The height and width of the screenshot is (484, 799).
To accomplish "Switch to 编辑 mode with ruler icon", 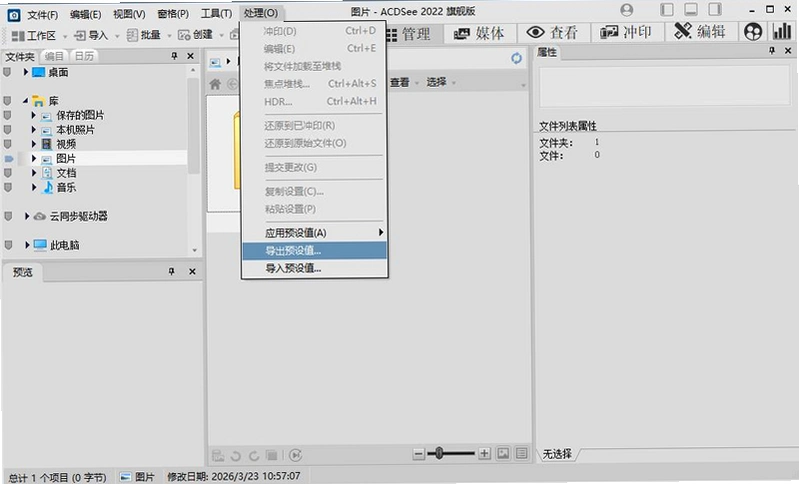I will tap(700, 32).
